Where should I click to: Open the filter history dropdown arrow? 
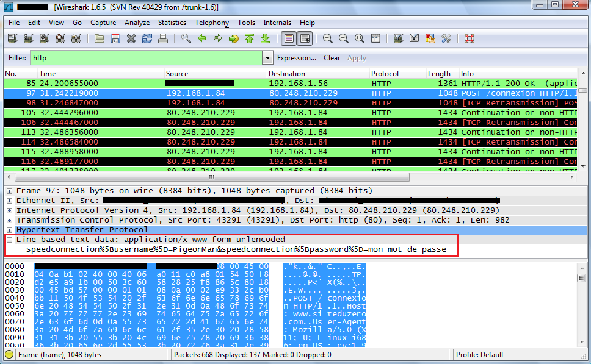(267, 58)
